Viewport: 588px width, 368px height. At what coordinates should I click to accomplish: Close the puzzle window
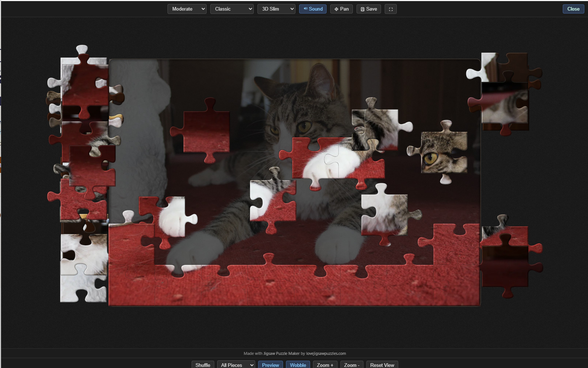573,9
